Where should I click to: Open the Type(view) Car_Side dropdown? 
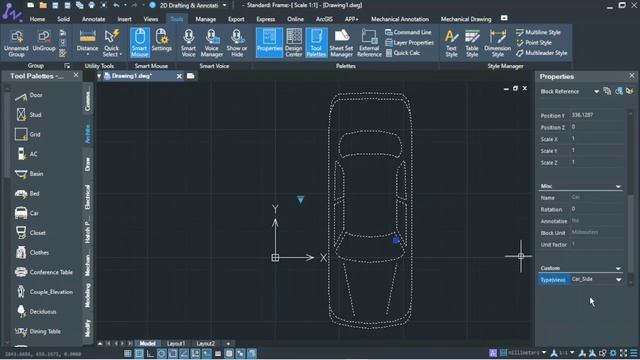[618, 280]
